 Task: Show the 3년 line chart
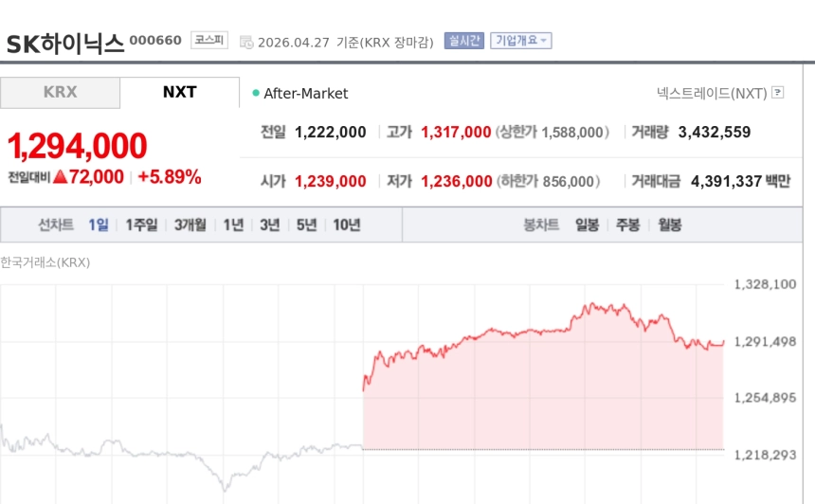pos(270,225)
